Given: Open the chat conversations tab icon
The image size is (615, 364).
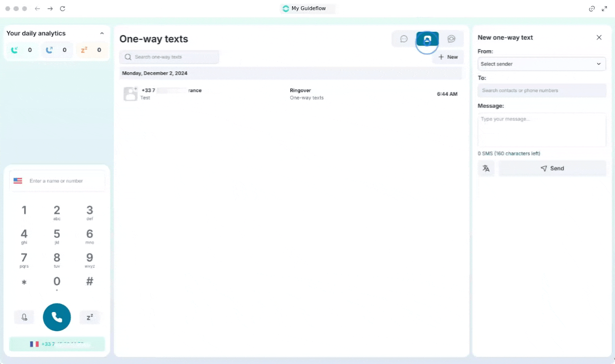Looking at the screenshot, I should (404, 39).
